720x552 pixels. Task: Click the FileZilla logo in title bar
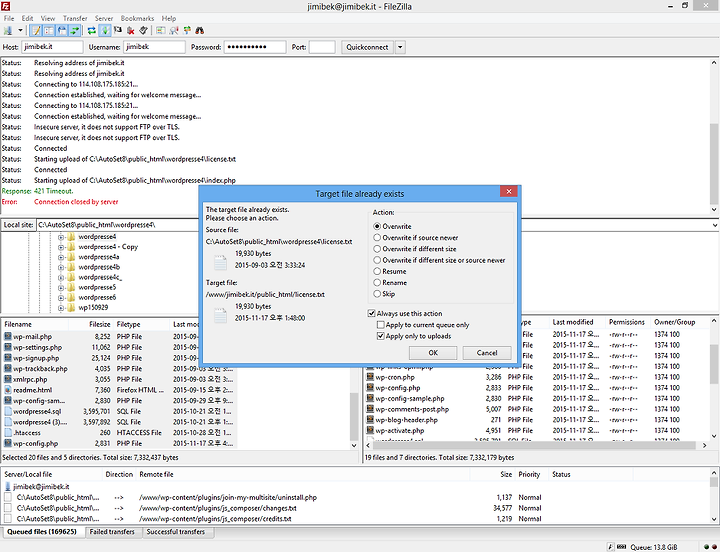[x=6, y=6]
